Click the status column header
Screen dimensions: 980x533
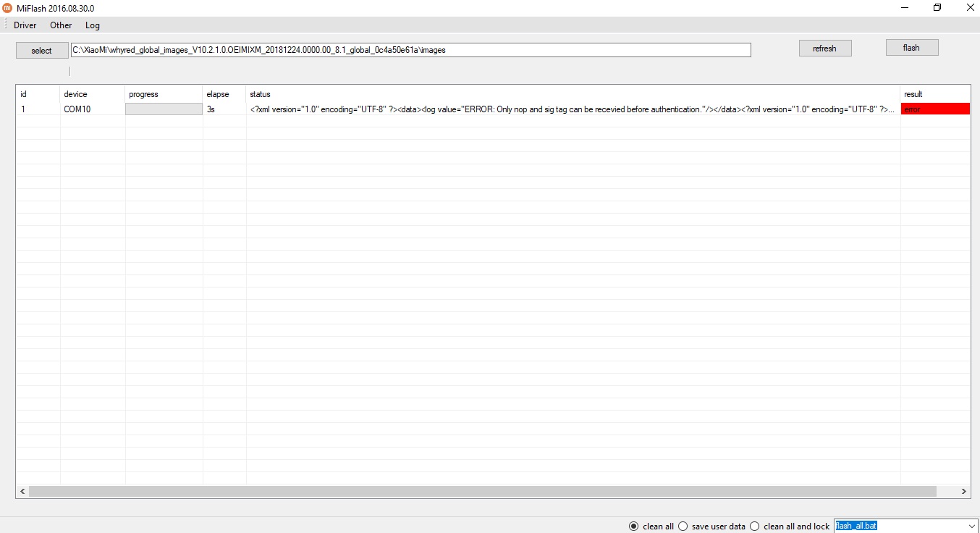[573, 94]
